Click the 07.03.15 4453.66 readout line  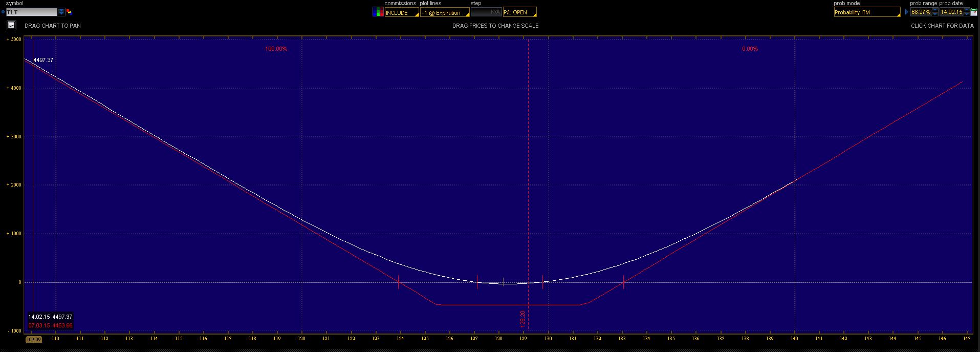(50, 325)
